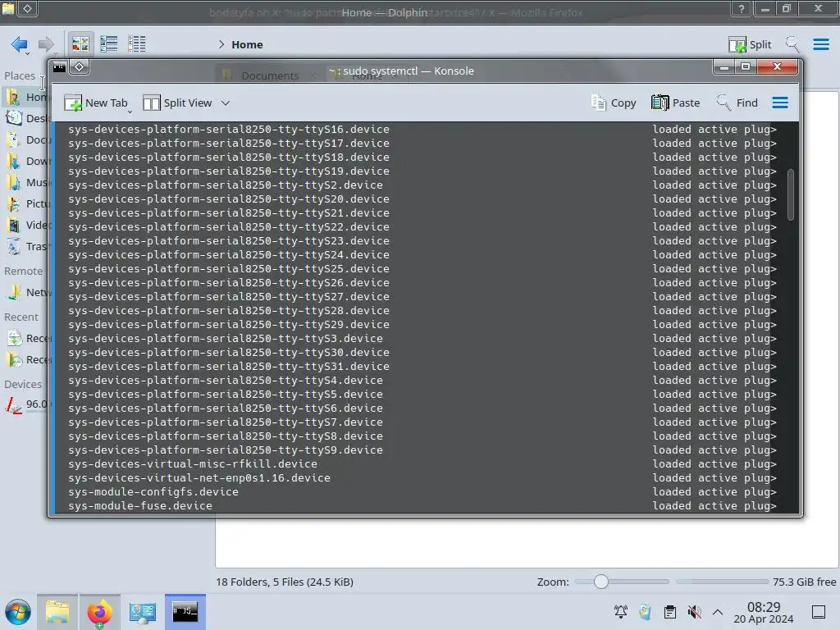The height and width of the screenshot is (630, 840).
Task: Click the free disk space bar
Action: click(x=722, y=582)
